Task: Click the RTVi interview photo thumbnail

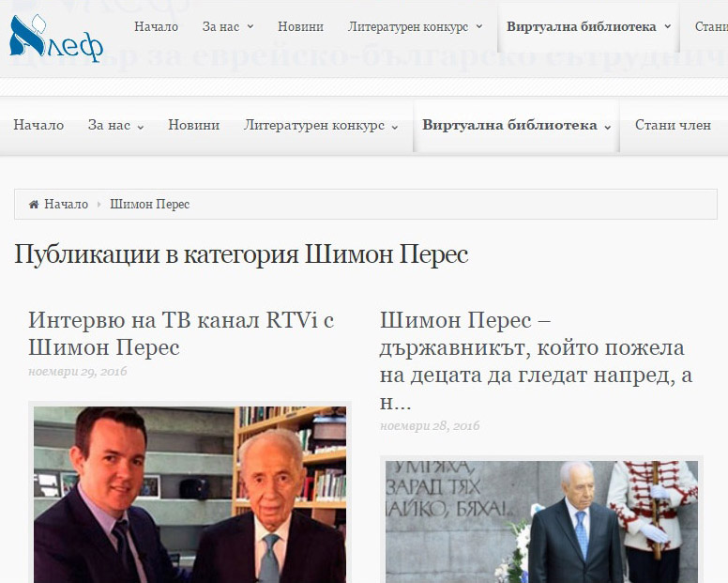Action: (x=190, y=495)
